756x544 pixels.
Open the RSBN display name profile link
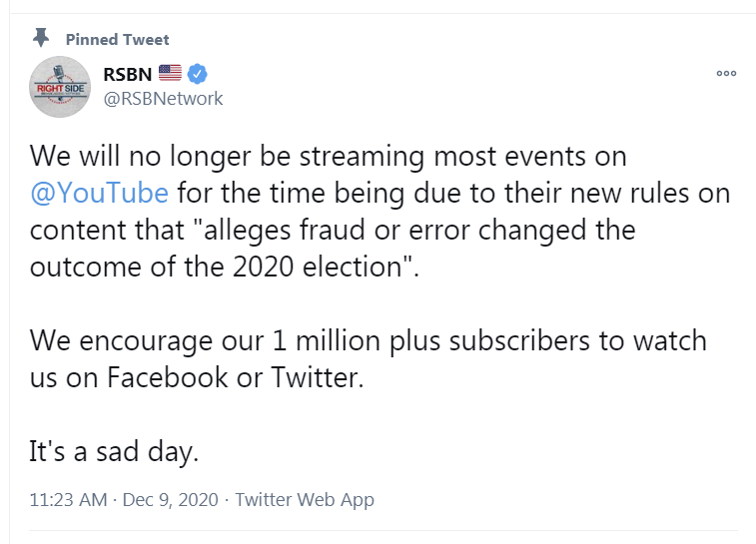[x=127, y=74]
